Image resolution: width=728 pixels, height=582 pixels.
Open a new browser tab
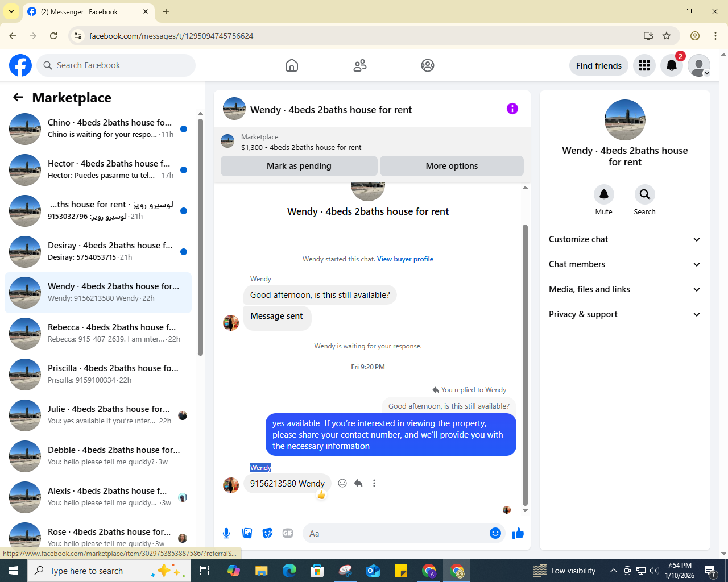click(x=166, y=11)
